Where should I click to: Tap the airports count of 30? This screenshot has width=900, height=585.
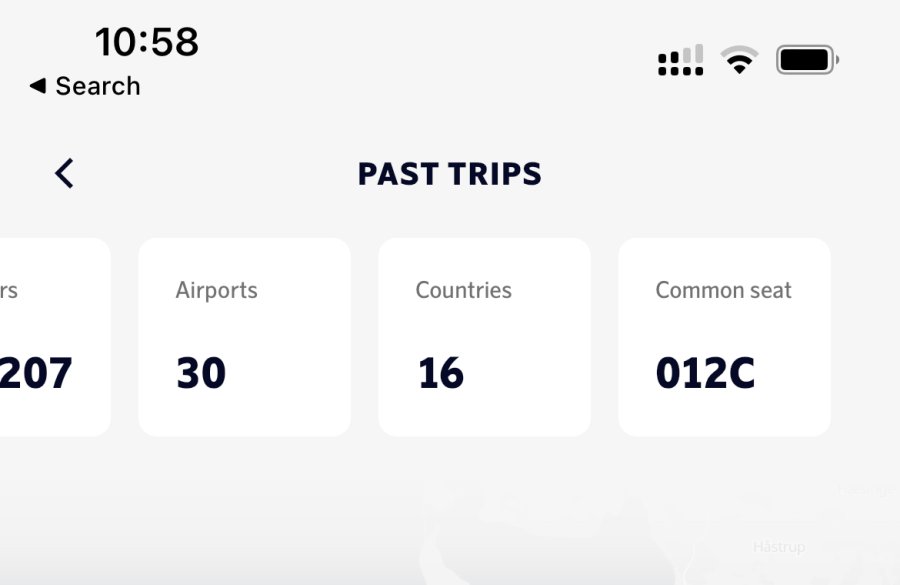click(x=201, y=373)
